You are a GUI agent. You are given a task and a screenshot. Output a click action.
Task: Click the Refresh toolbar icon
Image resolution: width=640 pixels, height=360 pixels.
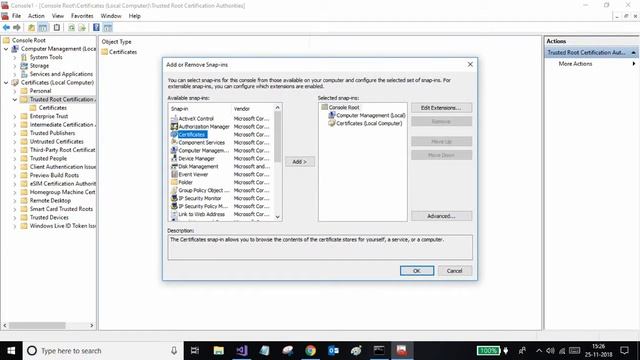point(71,27)
